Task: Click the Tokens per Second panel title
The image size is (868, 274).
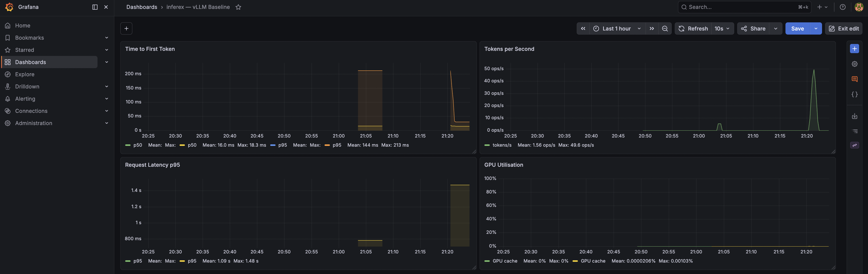Action: [509, 49]
